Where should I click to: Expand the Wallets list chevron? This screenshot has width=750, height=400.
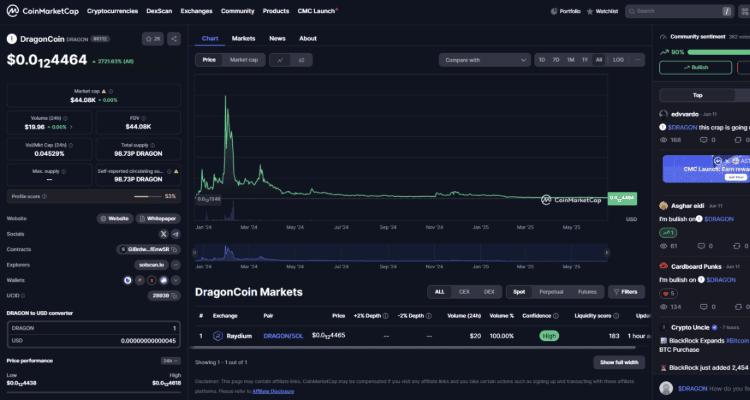pyautogui.click(x=176, y=280)
